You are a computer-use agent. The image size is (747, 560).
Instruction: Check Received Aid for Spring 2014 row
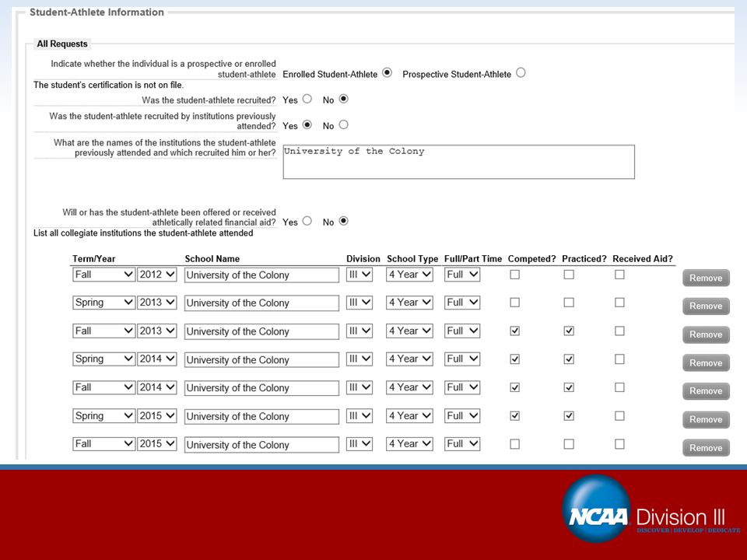(619, 359)
